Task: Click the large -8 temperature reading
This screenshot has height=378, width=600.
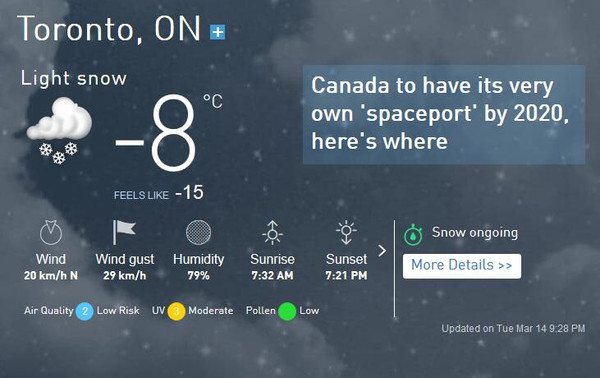Action: tap(156, 133)
